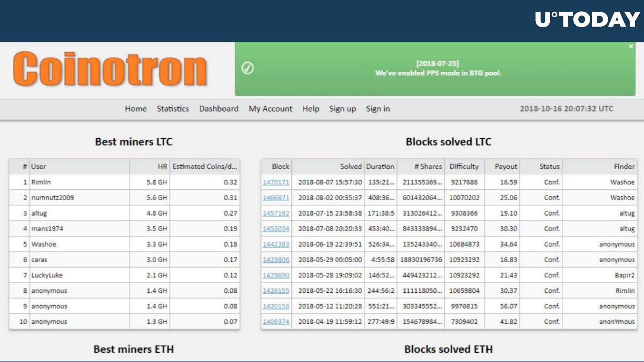
Task: Click payout value '56.07'
Action: pyautogui.click(x=508, y=306)
